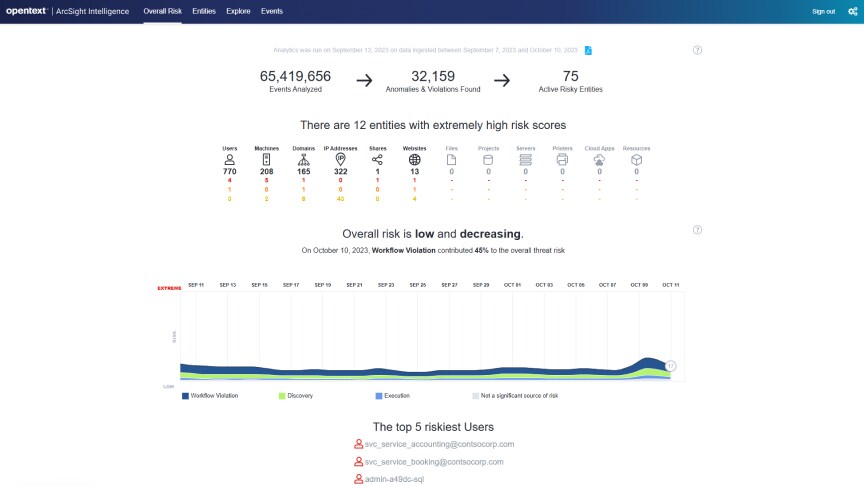Open the settings gears icon
Image resolution: width=864 pixels, height=486 pixels.
point(852,11)
